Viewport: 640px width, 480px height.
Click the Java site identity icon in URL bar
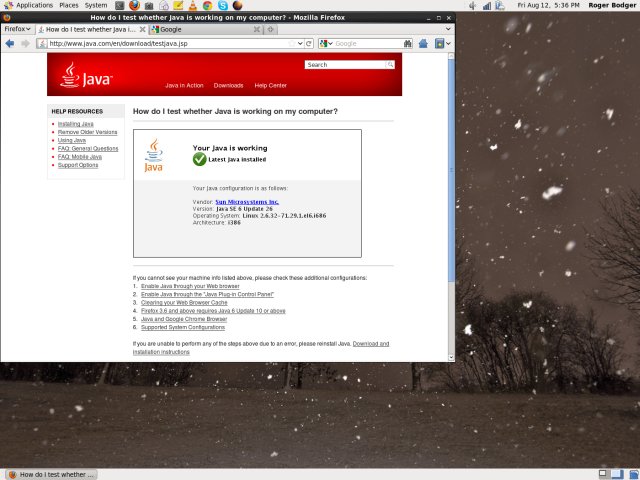click(42, 43)
